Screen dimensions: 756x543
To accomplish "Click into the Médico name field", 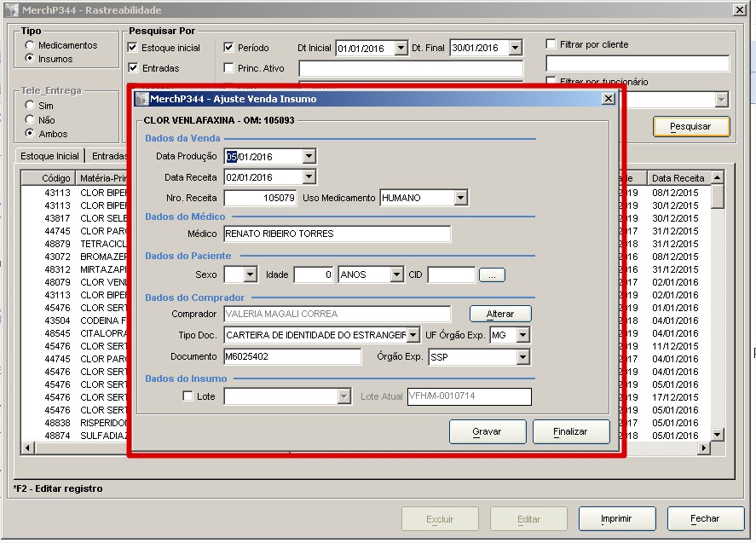I will [x=337, y=234].
